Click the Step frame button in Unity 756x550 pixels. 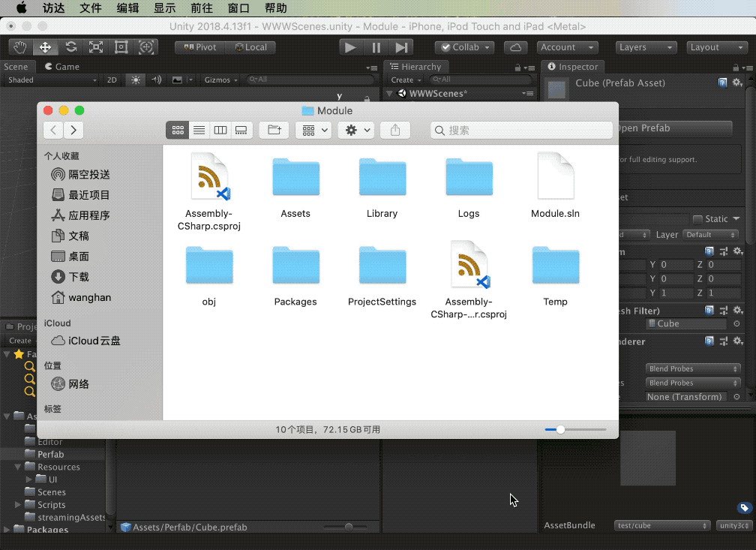pyautogui.click(x=402, y=47)
